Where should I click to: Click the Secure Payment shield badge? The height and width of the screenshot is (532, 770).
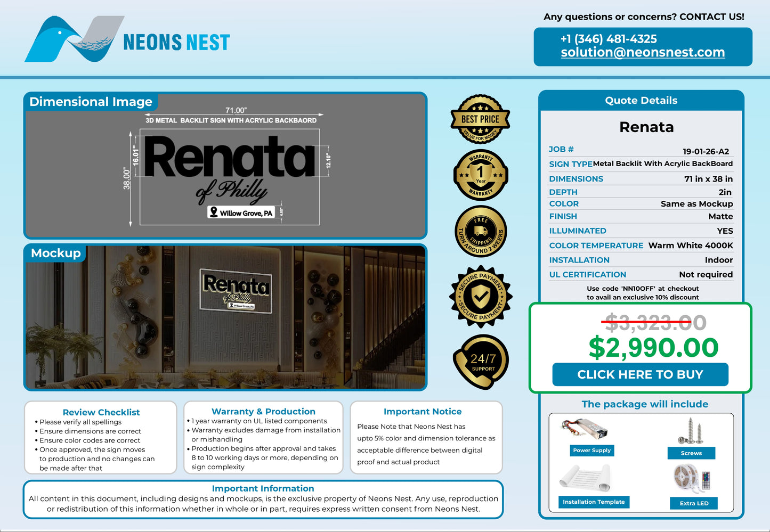tap(481, 296)
